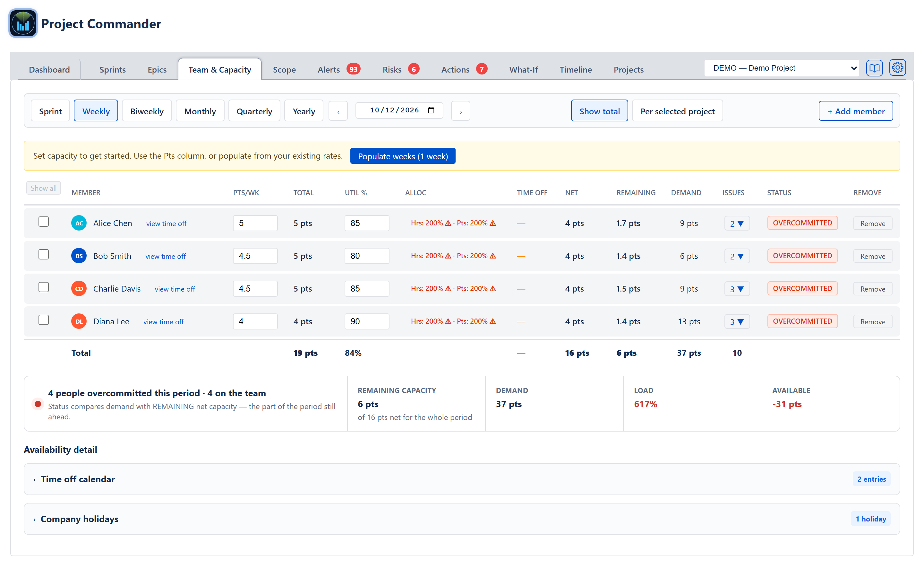This screenshot has height=578, width=924.
Task: Go to next period with right arrow
Action: (x=460, y=111)
